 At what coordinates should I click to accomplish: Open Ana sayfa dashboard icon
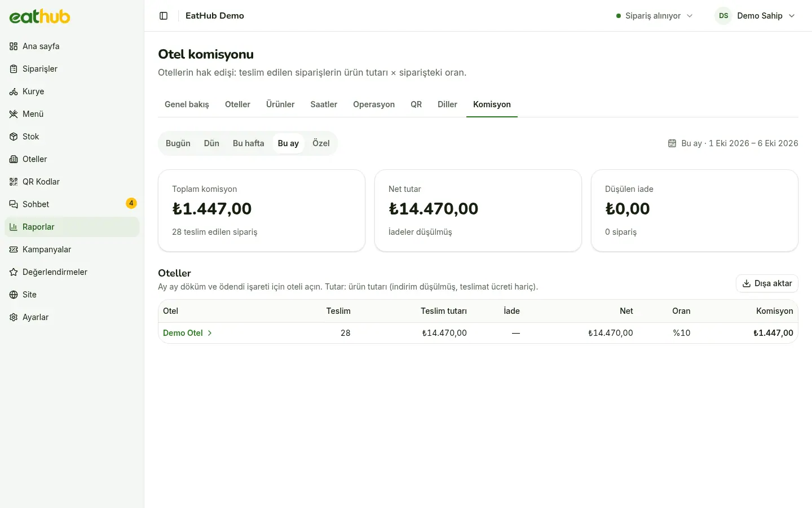pos(14,46)
